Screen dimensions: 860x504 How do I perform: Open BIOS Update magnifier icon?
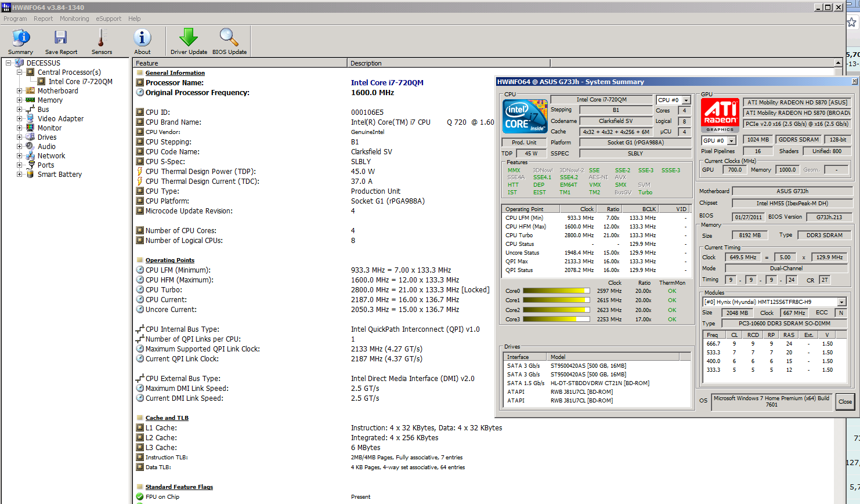click(x=229, y=37)
